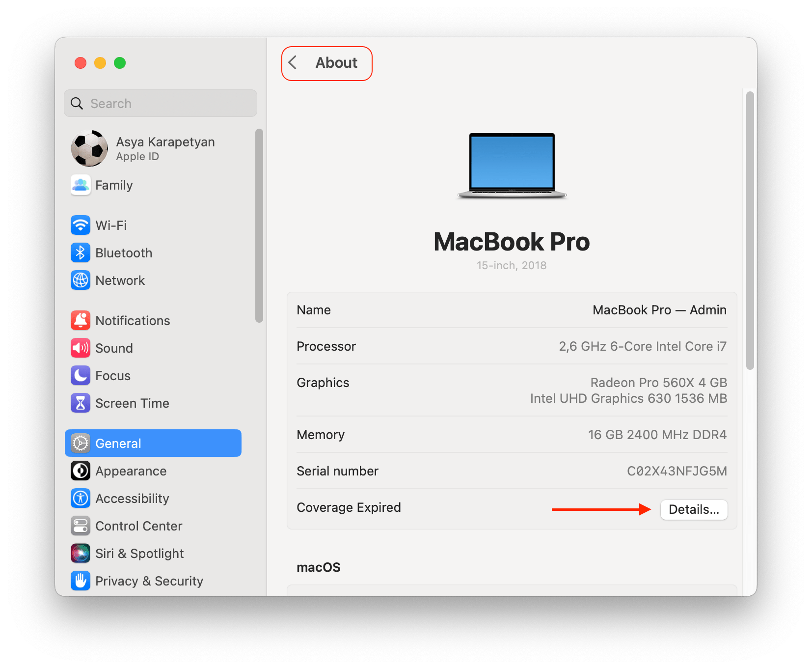Open Privacy & Security settings
This screenshot has width=812, height=669.
click(149, 581)
